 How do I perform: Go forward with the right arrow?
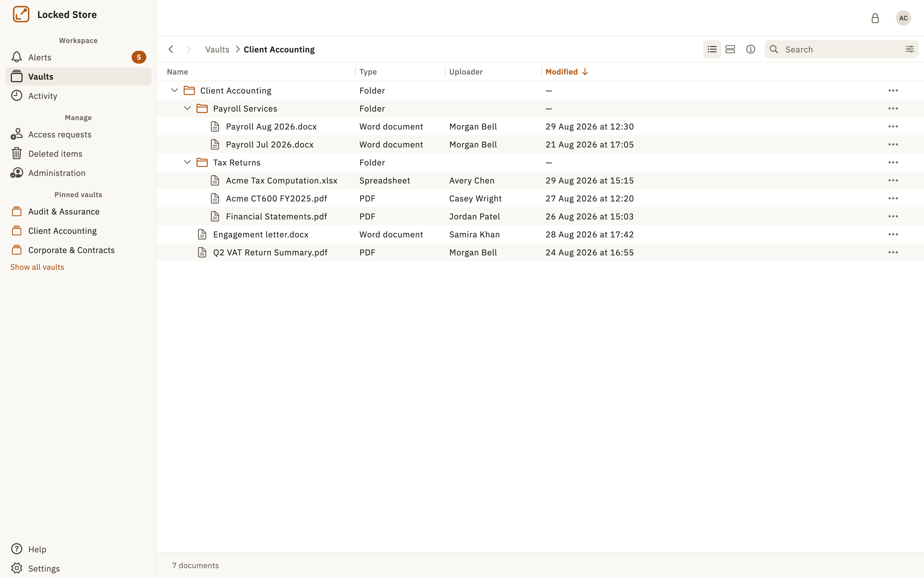[x=188, y=49]
